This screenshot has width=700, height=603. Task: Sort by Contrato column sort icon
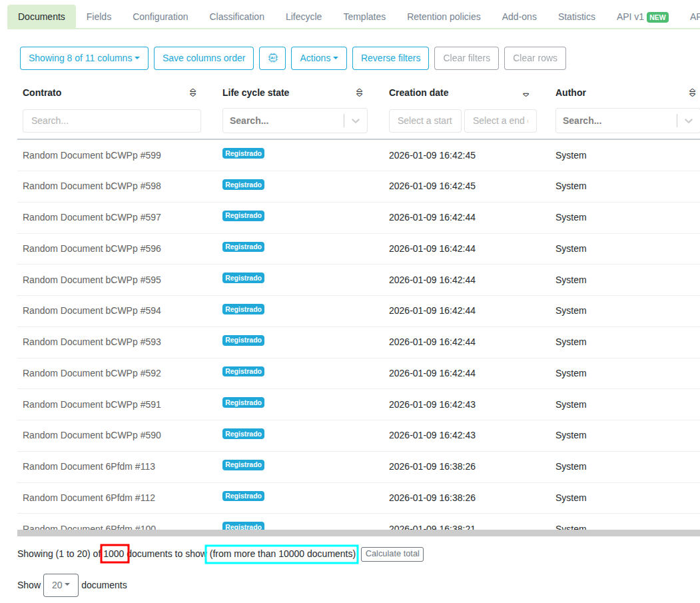pyautogui.click(x=193, y=93)
